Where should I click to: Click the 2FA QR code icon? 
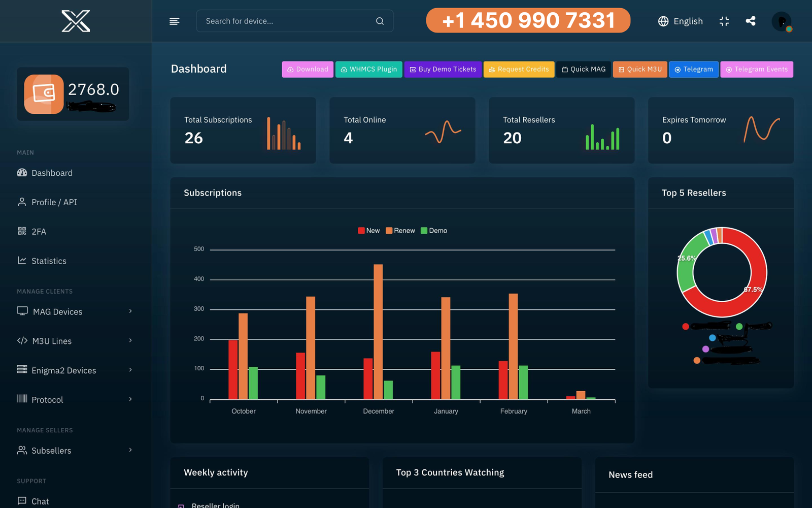click(x=22, y=231)
